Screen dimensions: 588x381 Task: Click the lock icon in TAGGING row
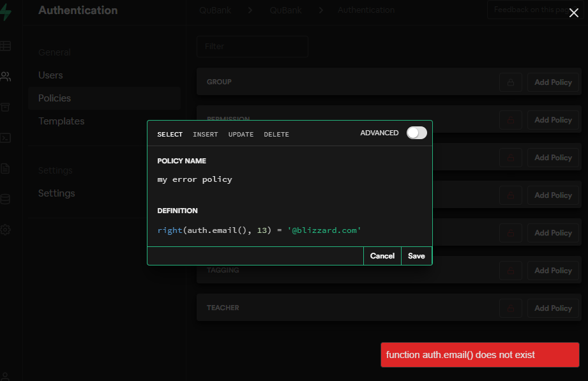click(x=510, y=271)
